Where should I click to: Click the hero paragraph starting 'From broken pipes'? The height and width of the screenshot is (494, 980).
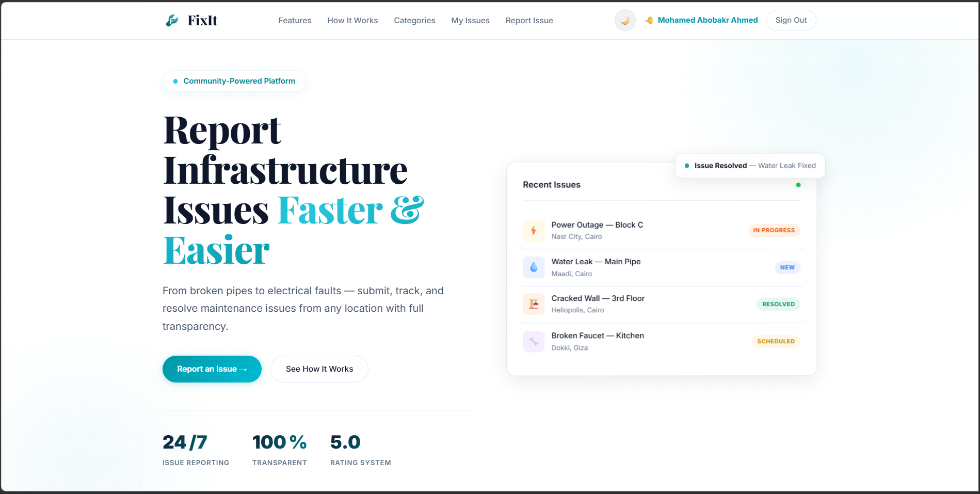click(303, 309)
